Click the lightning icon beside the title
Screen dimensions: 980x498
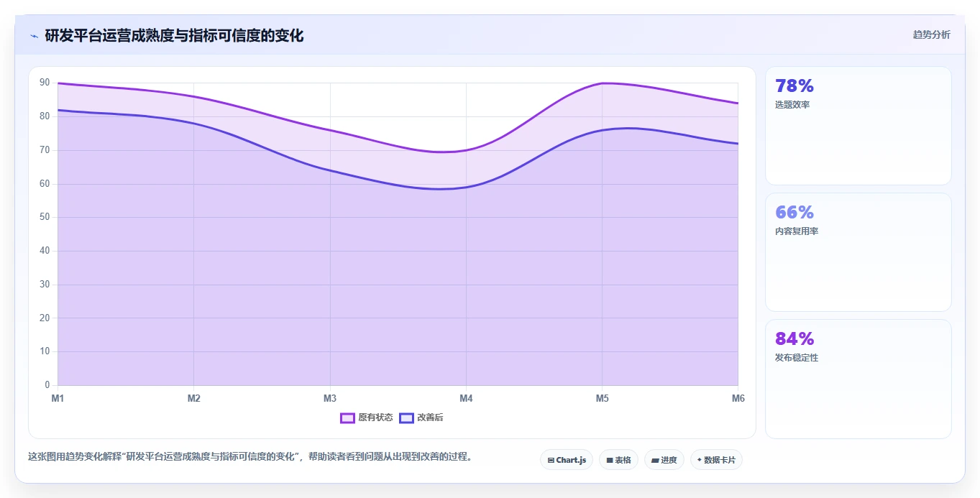(x=34, y=35)
